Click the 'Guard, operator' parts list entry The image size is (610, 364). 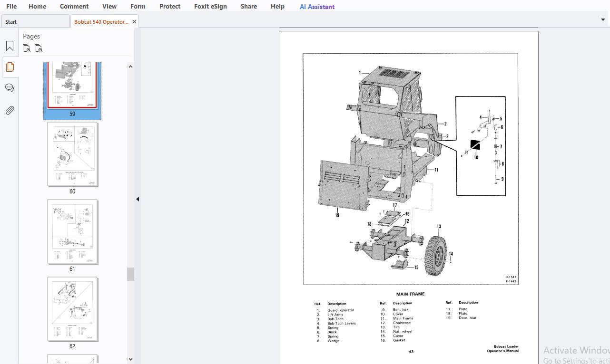pyautogui.click(x=341, y=310)
